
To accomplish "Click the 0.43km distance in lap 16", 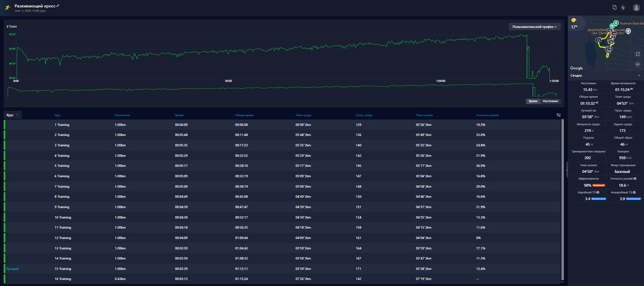I will 120,279.
